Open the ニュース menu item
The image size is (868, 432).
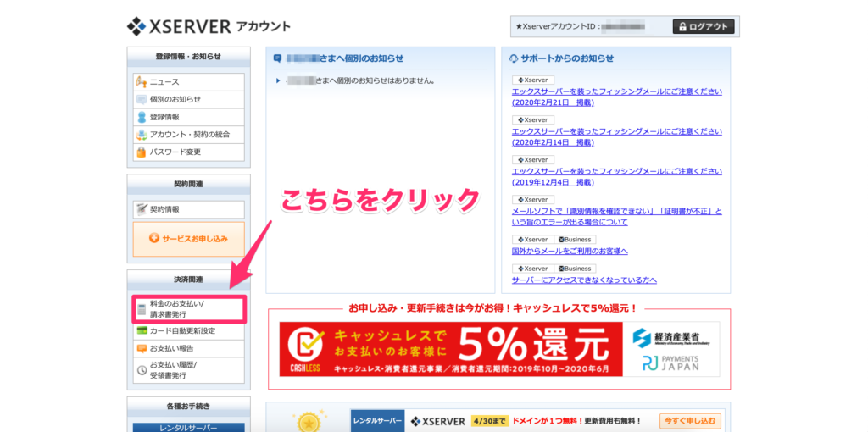pyautogui.click(x=188, y=82)
